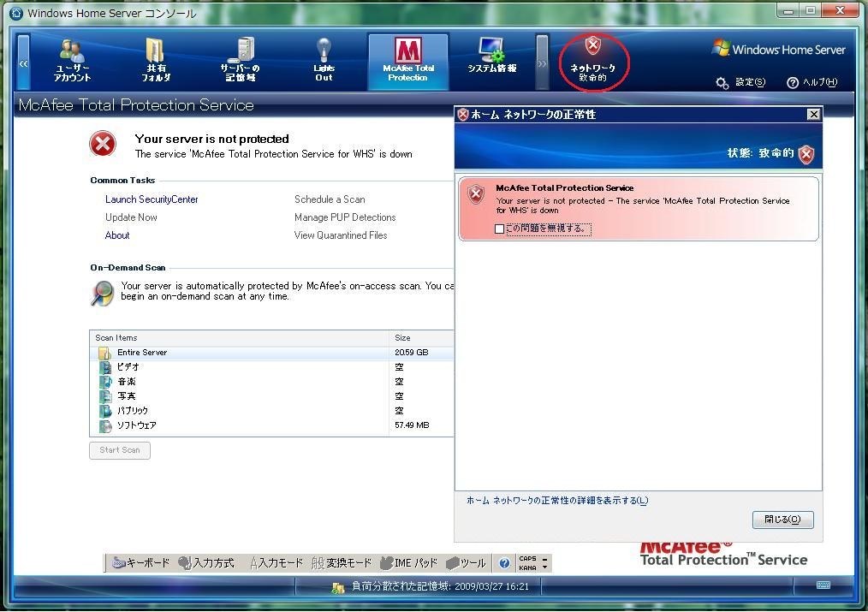Open the Lights Out tab
The height and width of the screenshot is (612, 868).
[324, 61]
